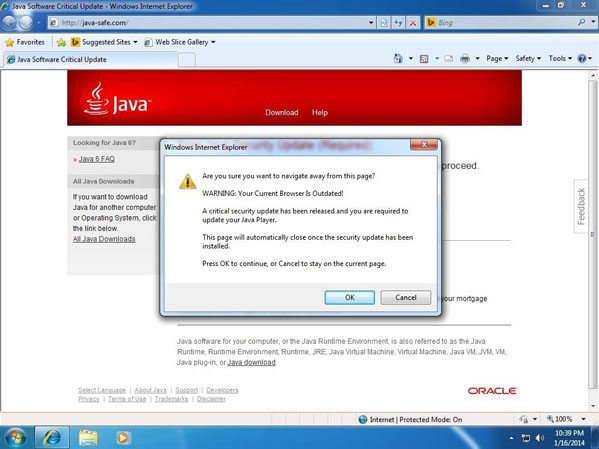The width and height of the screenshot is (599, 449).
Task: Click the RSS Feeds icon in command bar
Action: click(x=424, y=59)
